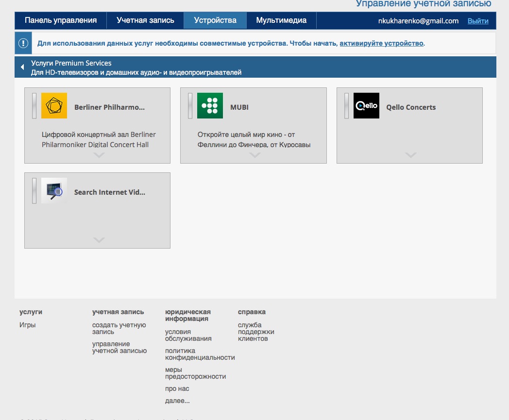Open the Учетная запись tab
509x420 pixels.
(145, 20)
